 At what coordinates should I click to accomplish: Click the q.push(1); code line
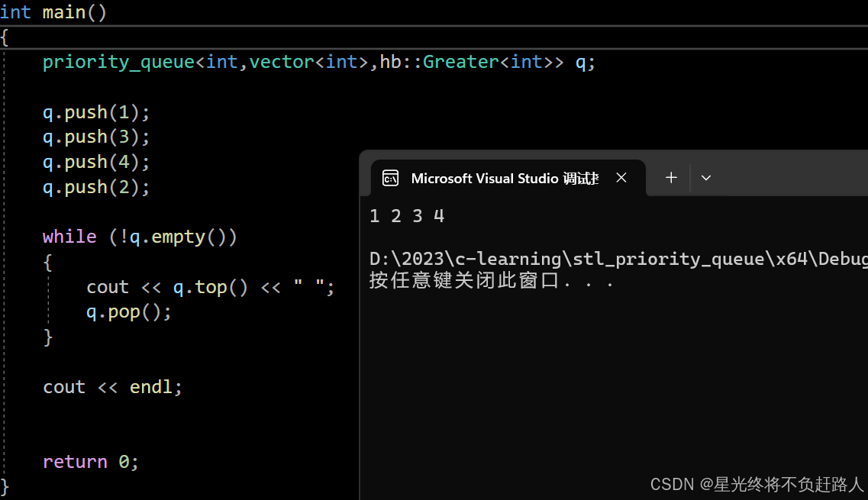[96, 112]
